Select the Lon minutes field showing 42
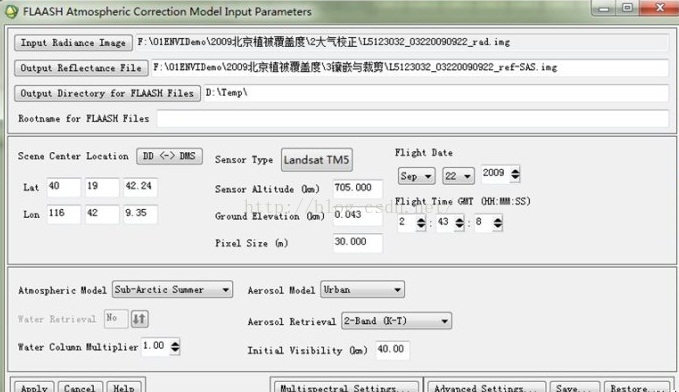Image resolution: width=679 pixels, height=392 pixels. 102,214
